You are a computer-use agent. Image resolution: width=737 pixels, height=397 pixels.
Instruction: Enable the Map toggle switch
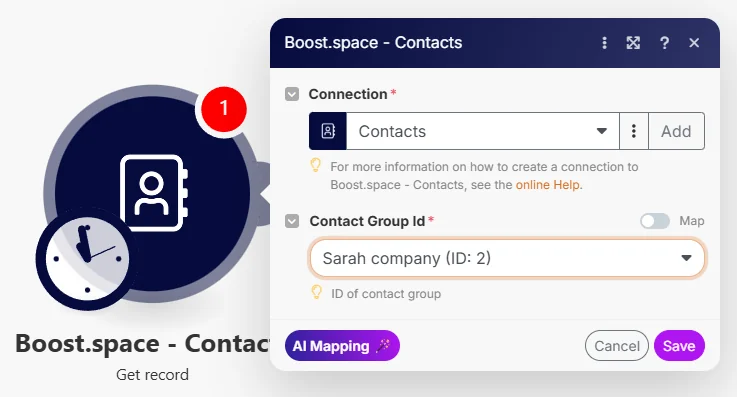pyautogui.click(x=655, y=221)
